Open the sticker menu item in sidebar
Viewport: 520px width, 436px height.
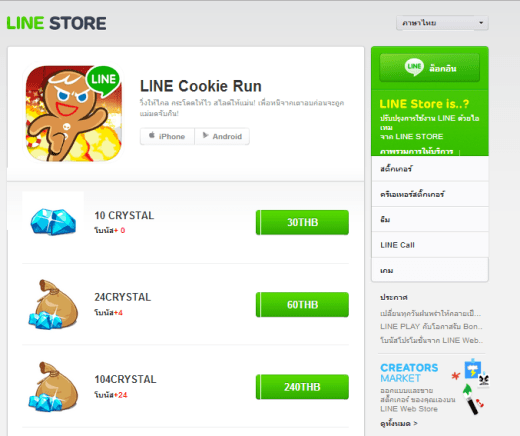click(x=430, y=169)
